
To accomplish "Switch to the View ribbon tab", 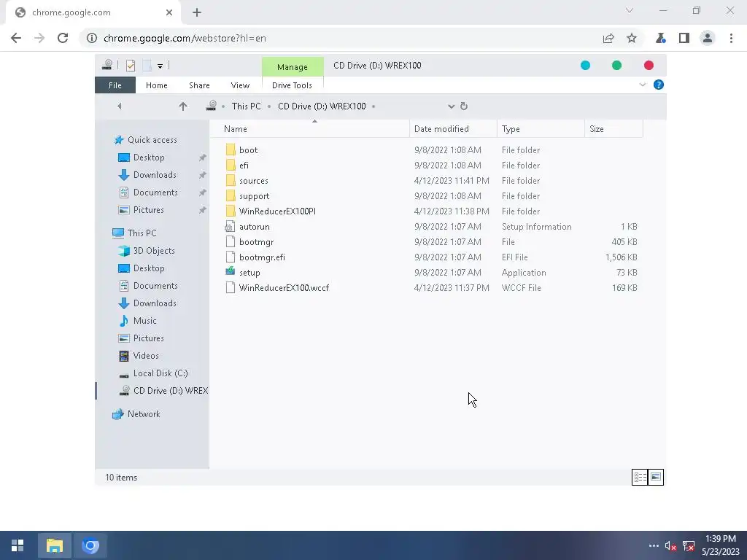I will [240, 85].
